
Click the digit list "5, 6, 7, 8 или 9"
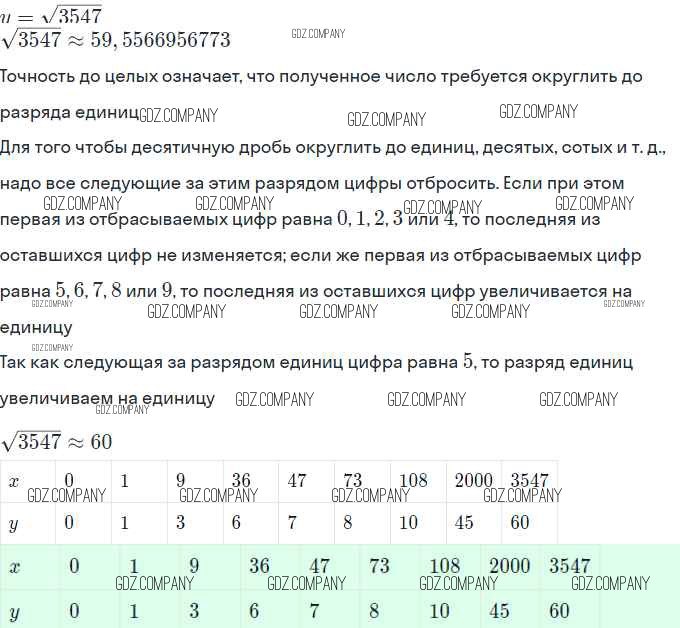click(115, 291)
